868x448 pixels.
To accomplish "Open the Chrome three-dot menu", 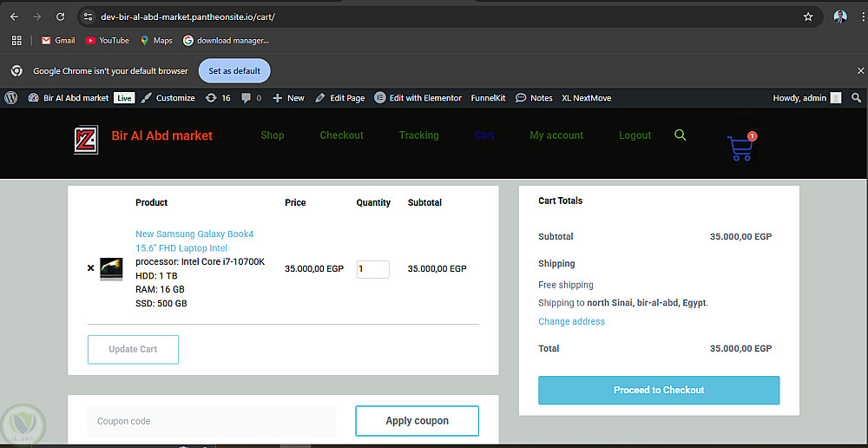I will pos(863,16).
